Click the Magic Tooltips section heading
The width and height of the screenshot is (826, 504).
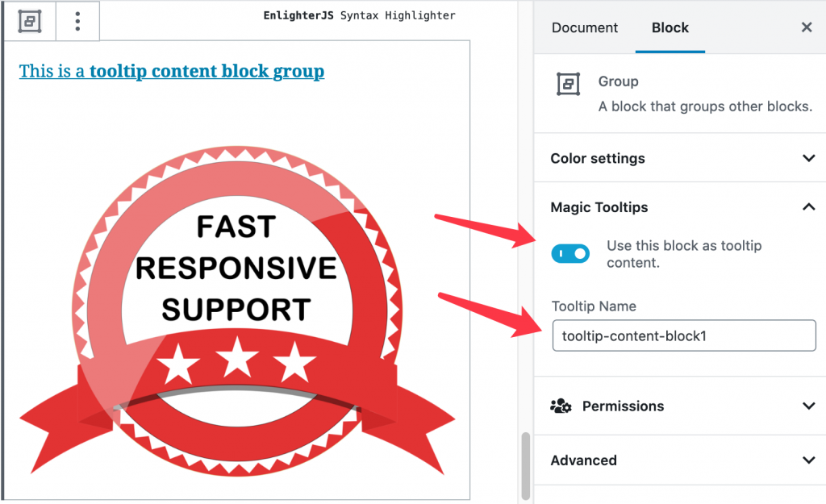[x=599, y=207]
